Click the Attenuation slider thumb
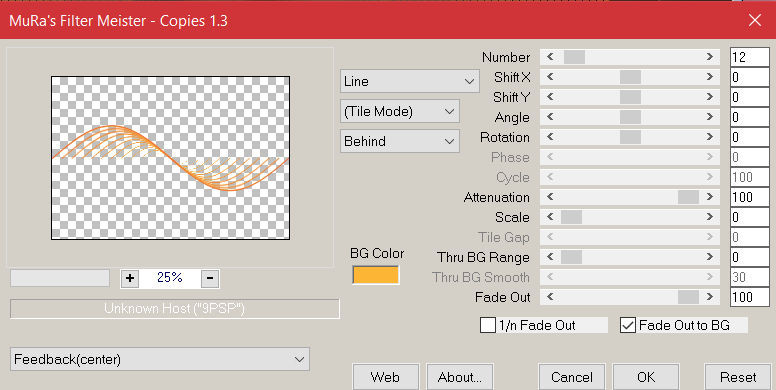 [x=688, y=197]
